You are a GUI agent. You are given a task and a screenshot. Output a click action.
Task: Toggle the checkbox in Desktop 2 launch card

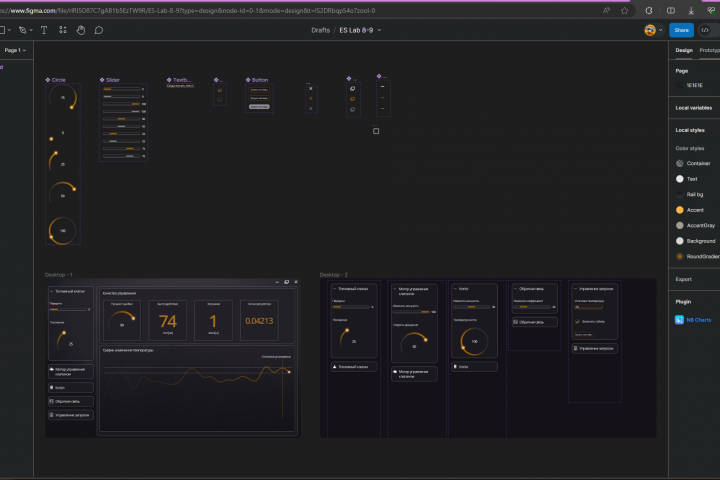click(x=577, y=322)
